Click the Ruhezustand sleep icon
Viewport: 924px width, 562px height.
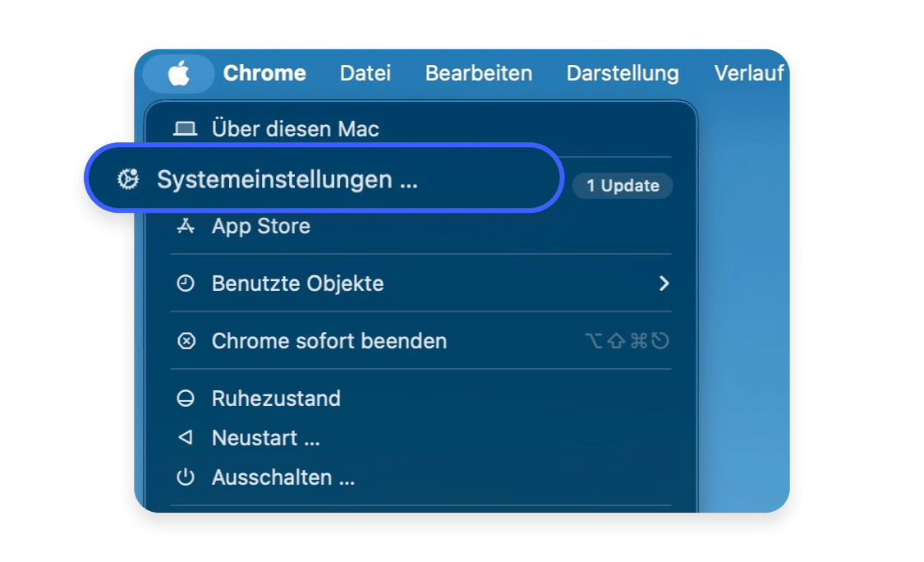(x=186, y=398)
